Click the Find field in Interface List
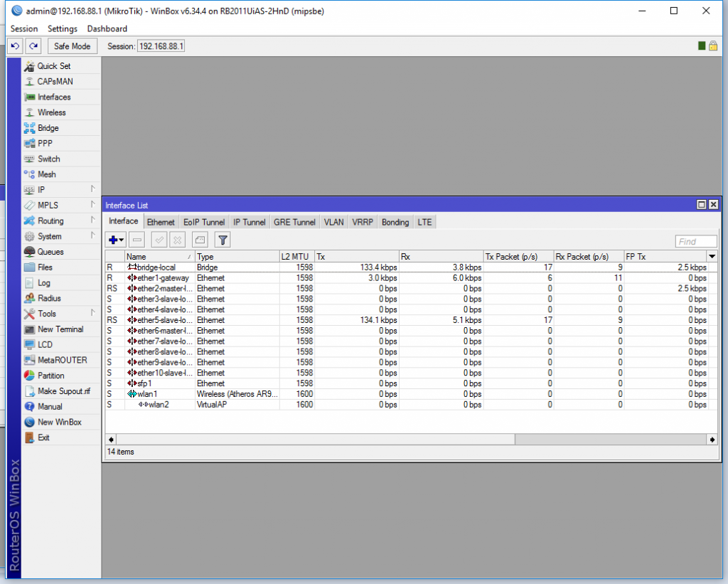728x584 pixels. [x=695, y=240]
